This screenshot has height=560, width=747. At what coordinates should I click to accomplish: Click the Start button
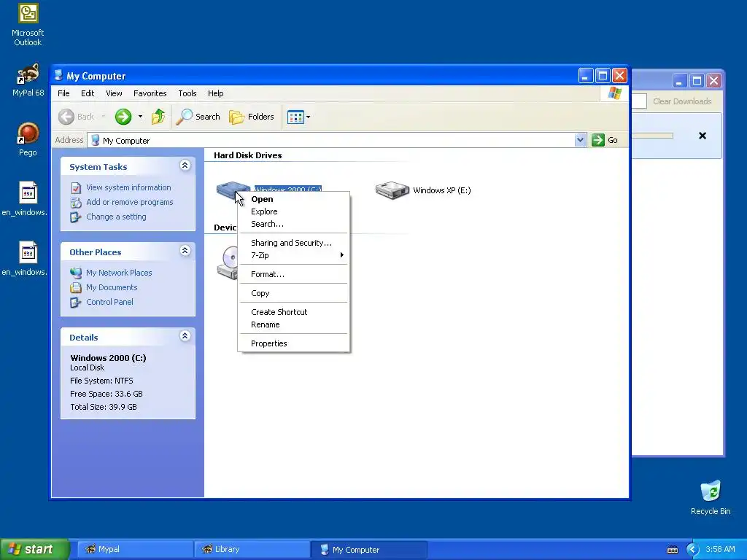[34, 550]
